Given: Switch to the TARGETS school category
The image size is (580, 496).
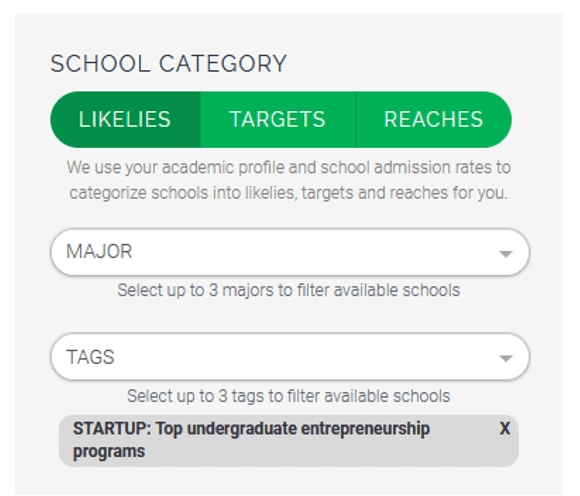Looking at the screenshot, I should [x=278, y=119].
